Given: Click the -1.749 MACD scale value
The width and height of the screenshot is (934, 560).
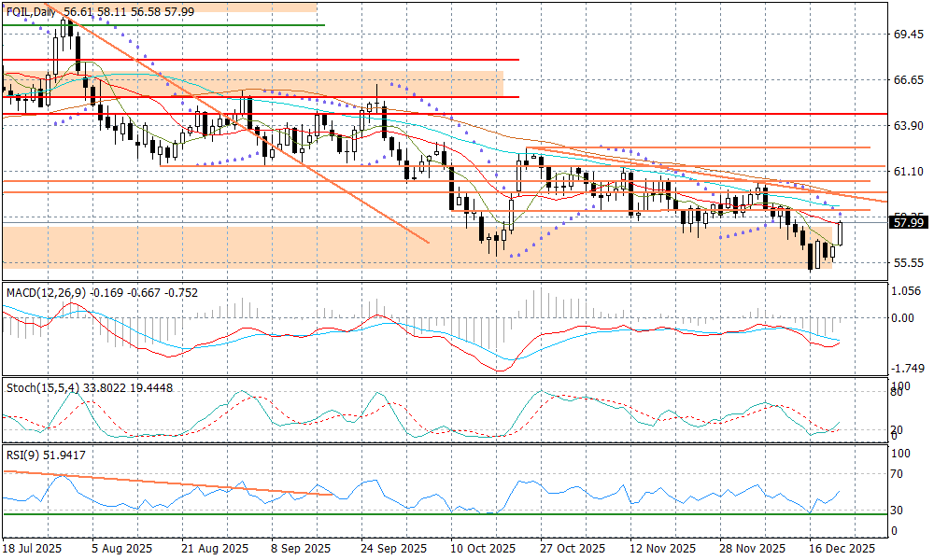Looking at the screenshot, I should coord(908,369).
